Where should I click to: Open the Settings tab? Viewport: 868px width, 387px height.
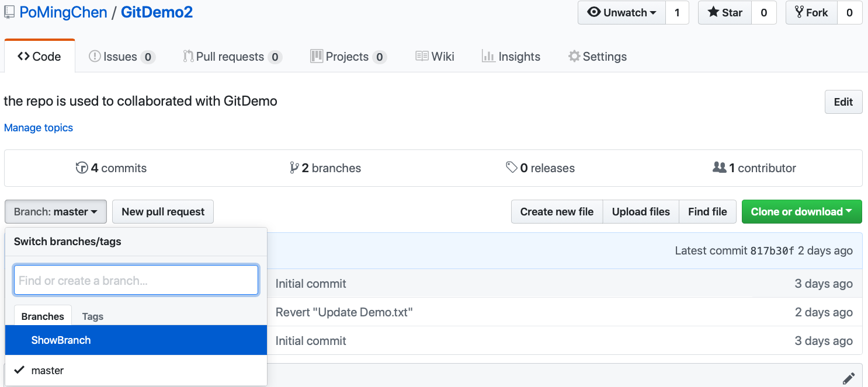point(598,57)
